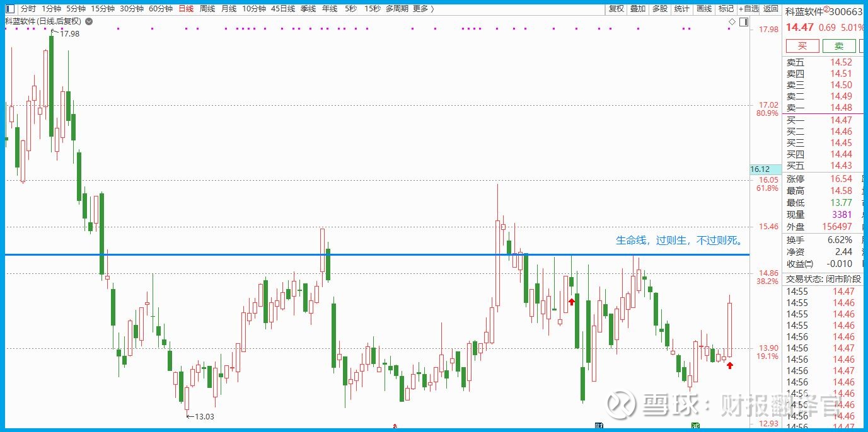Expand the 更多 more periods menu
The width and height of the screenshot is (868, 432).
coord(423,9)
